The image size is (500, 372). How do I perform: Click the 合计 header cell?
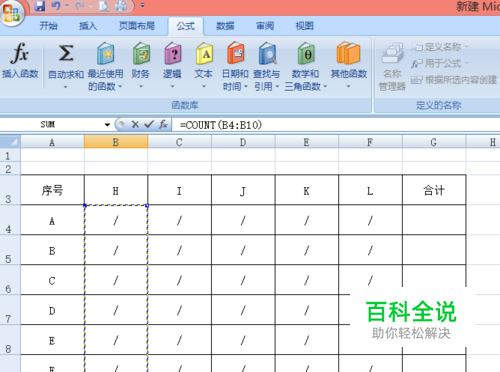434,190
